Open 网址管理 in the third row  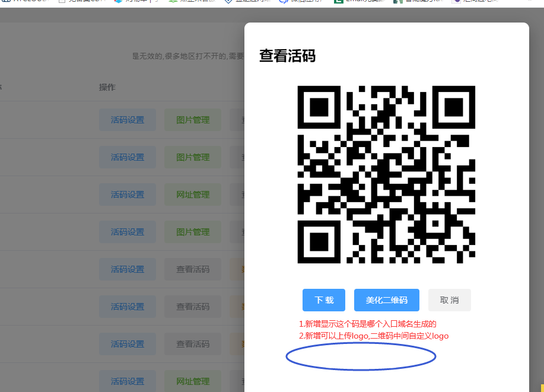coord(193,195)
